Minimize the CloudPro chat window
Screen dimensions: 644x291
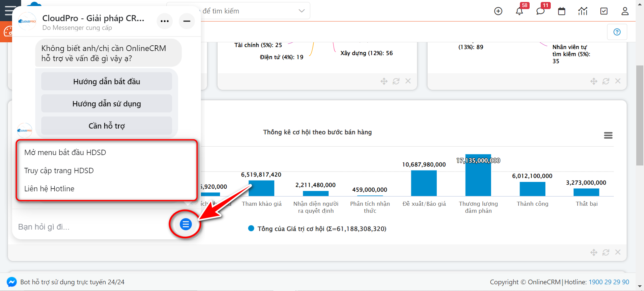coord(187,21)
